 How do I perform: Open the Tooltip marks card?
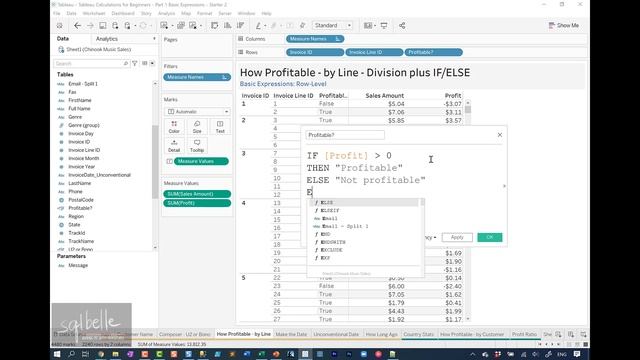coord(197,146)
